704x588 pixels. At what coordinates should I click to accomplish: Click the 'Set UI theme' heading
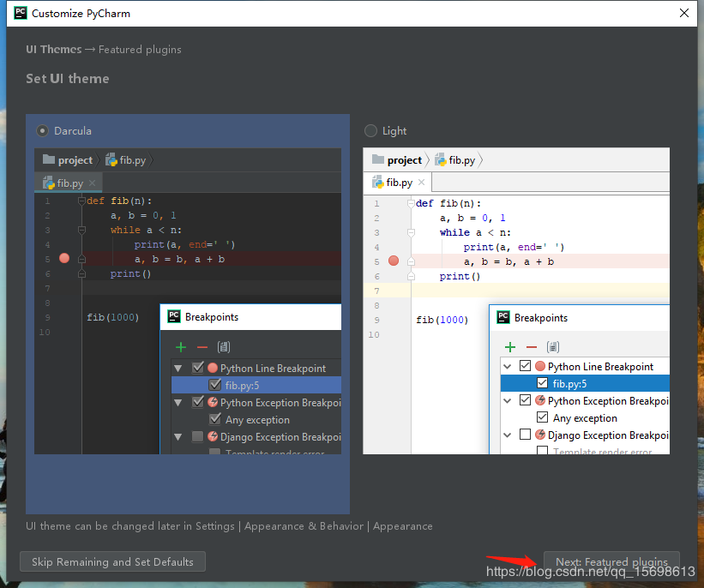(68, 79)
